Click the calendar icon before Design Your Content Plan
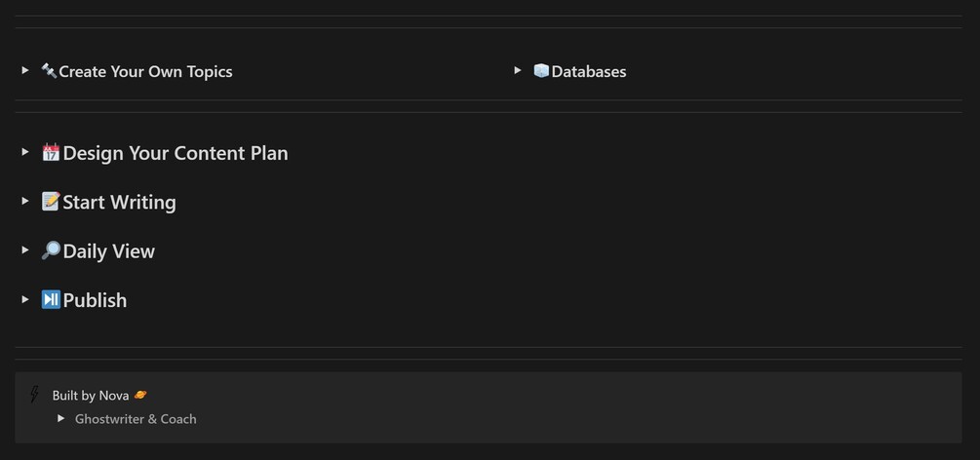 (51, 152)
